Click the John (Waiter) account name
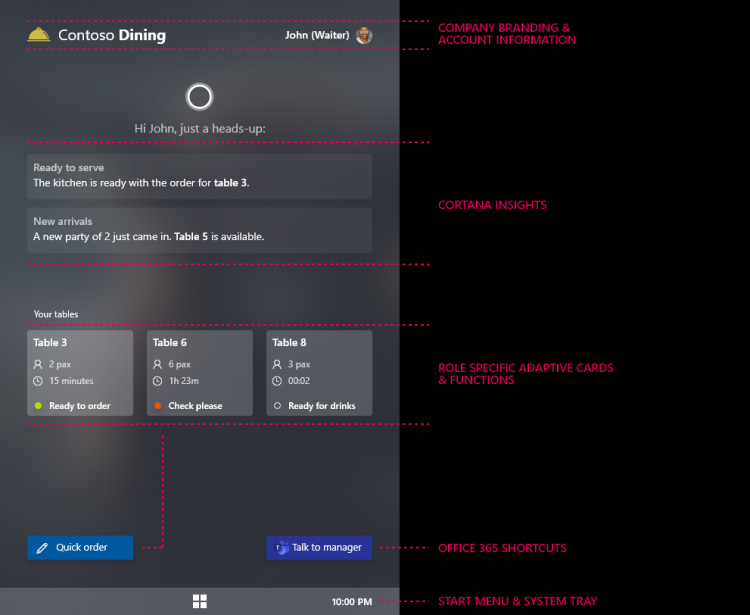The width and height of the screenshot is (750, 615). 316,35
